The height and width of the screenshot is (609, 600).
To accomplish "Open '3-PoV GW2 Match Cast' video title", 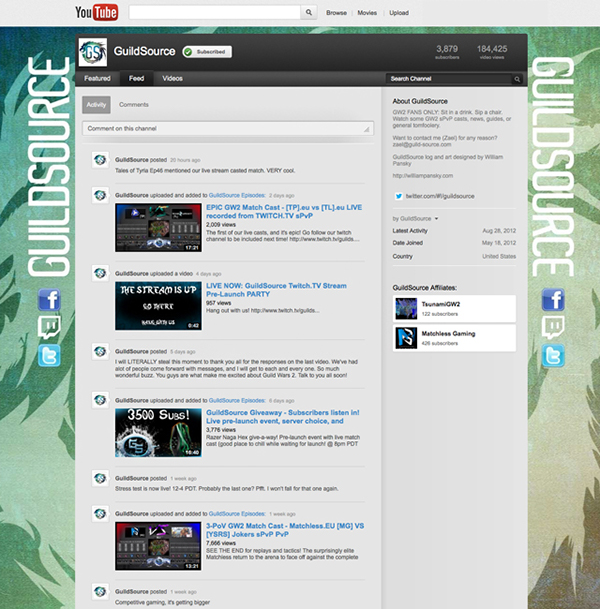I will tap(285, 530).
